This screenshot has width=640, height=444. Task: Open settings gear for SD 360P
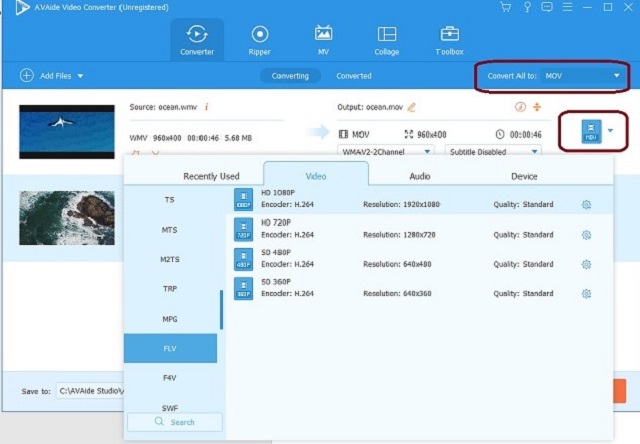coord(586,293)
